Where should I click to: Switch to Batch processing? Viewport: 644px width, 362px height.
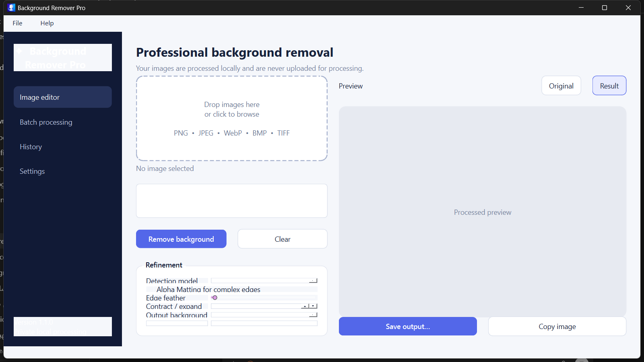pos(63,122)
